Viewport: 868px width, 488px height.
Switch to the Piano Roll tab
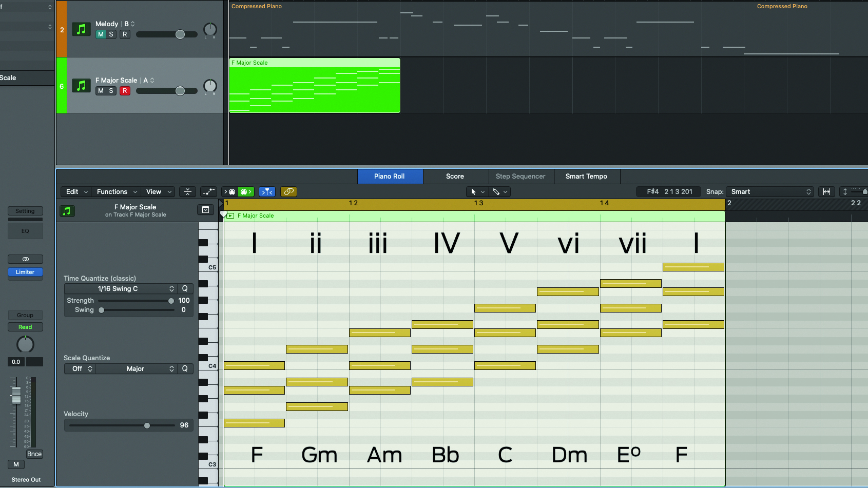[390, 176]
